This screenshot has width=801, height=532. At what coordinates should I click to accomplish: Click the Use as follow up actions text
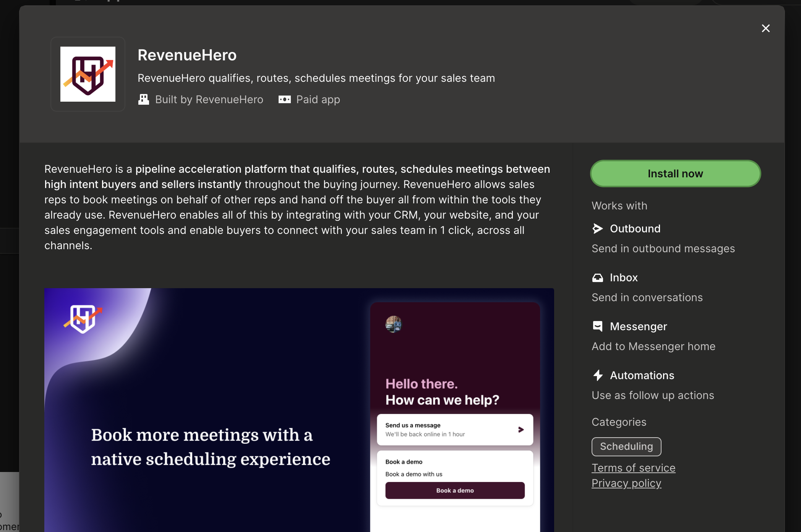[653, 395]
